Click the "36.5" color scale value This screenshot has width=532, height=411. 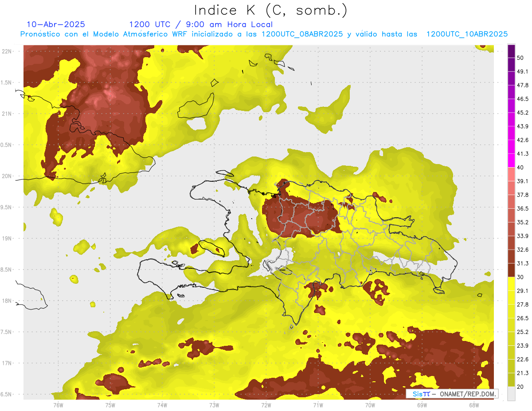tap(523, 209)
